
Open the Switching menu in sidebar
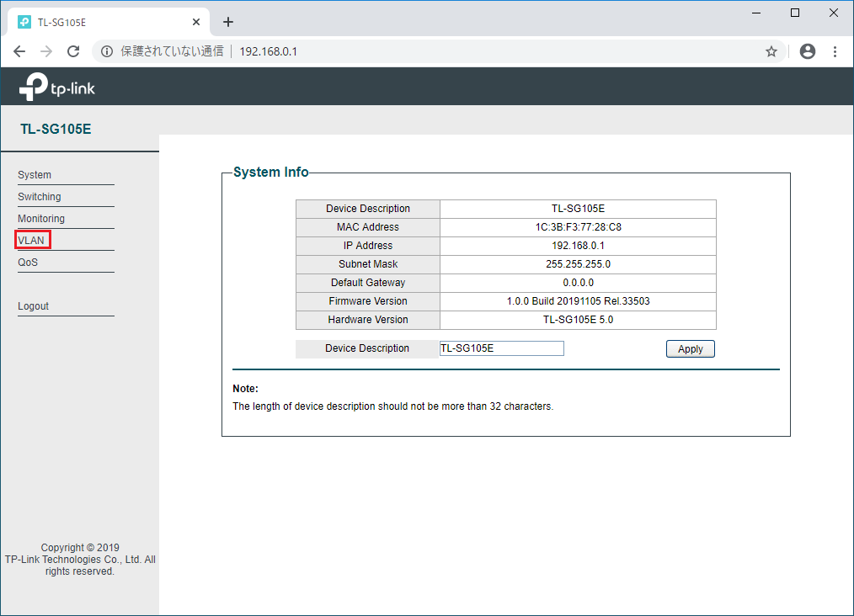[40, 196]
